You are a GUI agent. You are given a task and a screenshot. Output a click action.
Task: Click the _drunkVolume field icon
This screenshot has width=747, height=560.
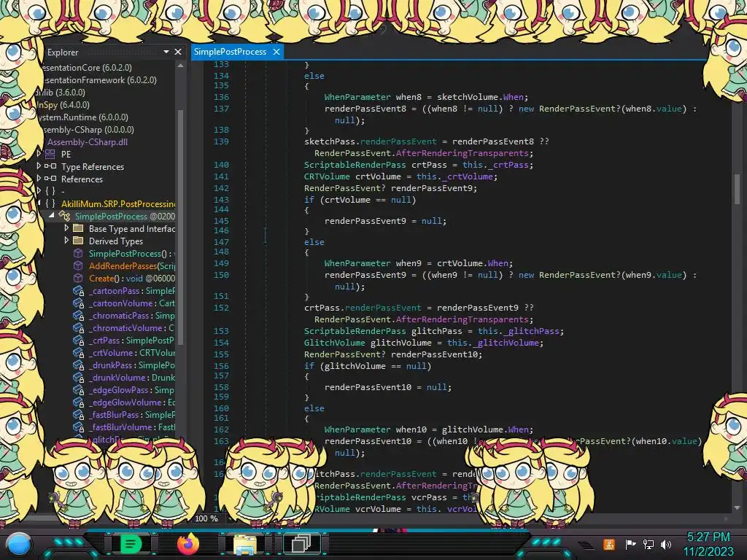pyautogui.click(x=78, y=377)
